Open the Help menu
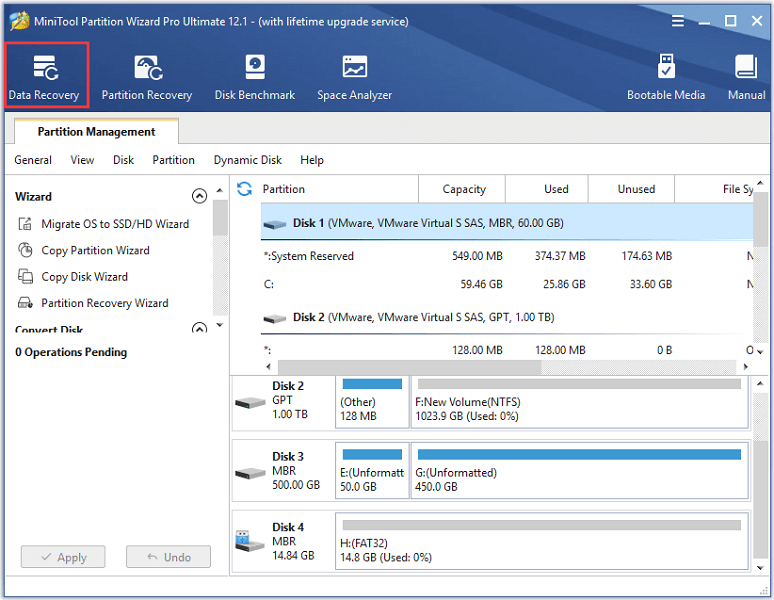The height and width of the screenshot is (600, 774). pos(311,160)
